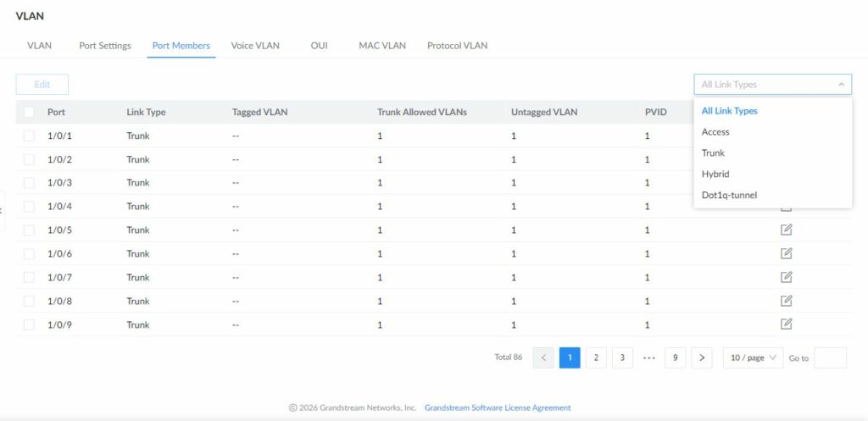Switch to the Port Settings tab
Viewport: 868px width, 421px height.
105,46
